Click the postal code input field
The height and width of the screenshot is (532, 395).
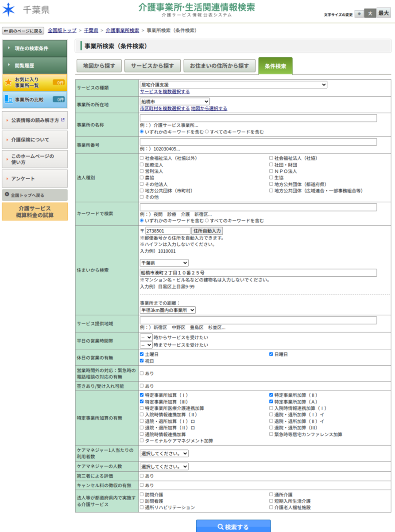[167, 231]
